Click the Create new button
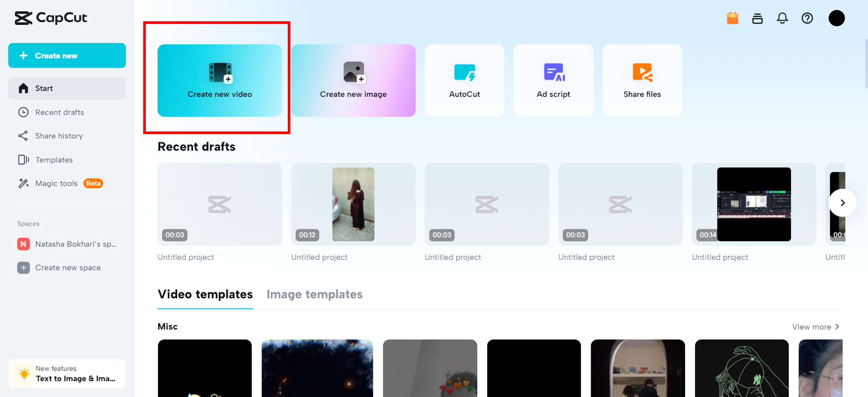868x397 pixels. [67, 55]
